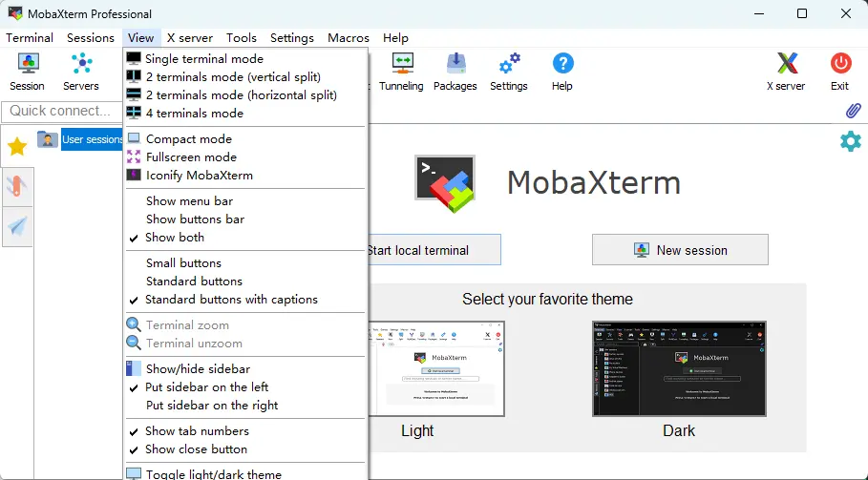Toggle Show tab numbers

click(x=245, y=430)
